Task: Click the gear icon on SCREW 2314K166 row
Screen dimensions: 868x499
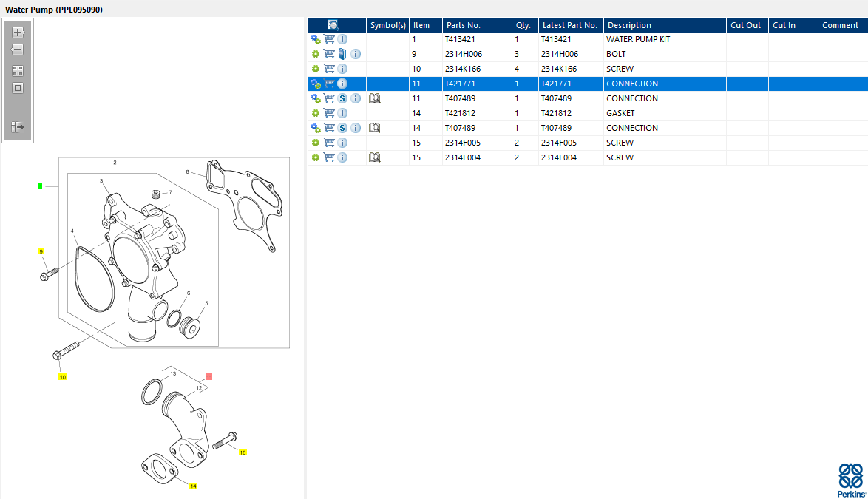Action: coord(316,69)
